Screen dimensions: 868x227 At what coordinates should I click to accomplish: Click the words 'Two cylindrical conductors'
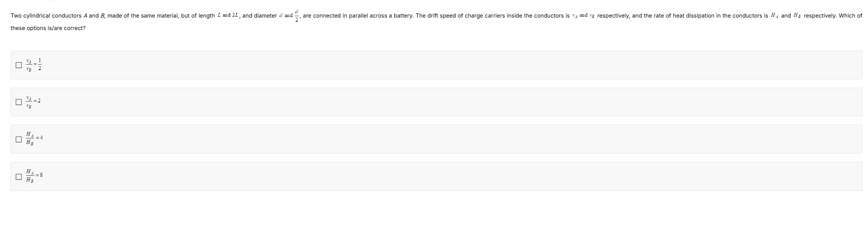(46, 16)
